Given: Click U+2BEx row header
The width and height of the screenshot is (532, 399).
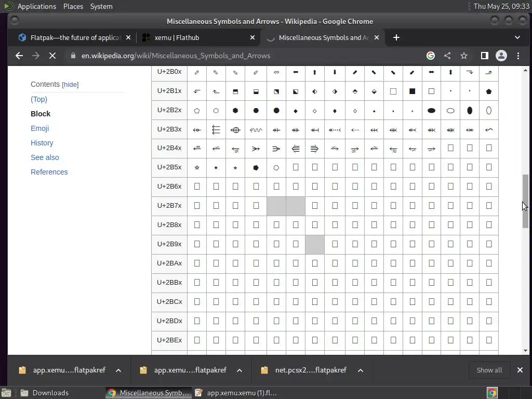Looking at the screenshot, I should pos(169,340).
